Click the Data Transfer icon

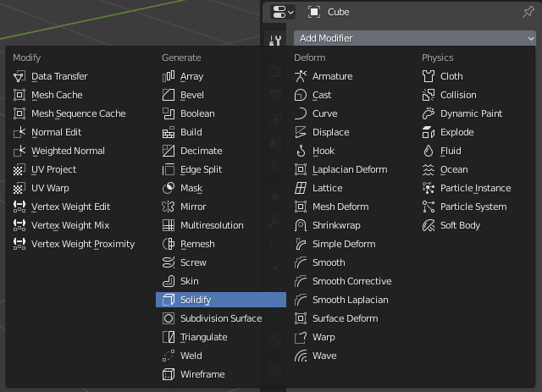[x=19, y=76]
